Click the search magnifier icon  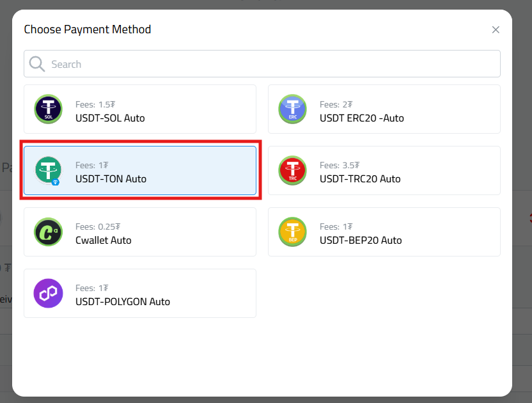(x=36, y=64)
